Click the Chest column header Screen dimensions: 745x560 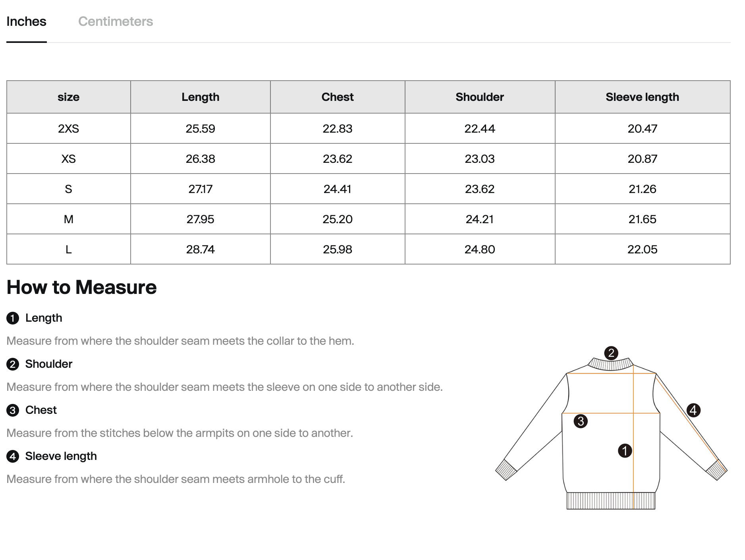click(x=338, y=97)
